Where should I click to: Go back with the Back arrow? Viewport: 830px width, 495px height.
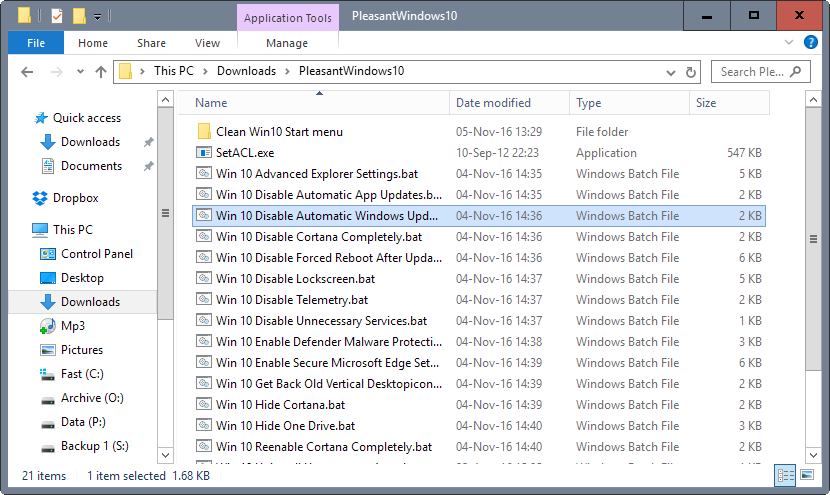click(x=27, y=72)
